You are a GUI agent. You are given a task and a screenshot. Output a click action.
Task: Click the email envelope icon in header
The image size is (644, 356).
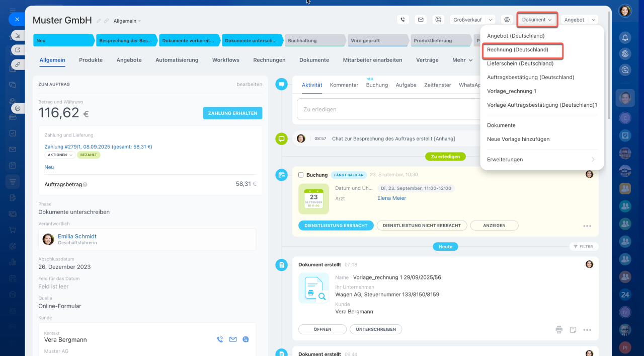coord(421,20)
